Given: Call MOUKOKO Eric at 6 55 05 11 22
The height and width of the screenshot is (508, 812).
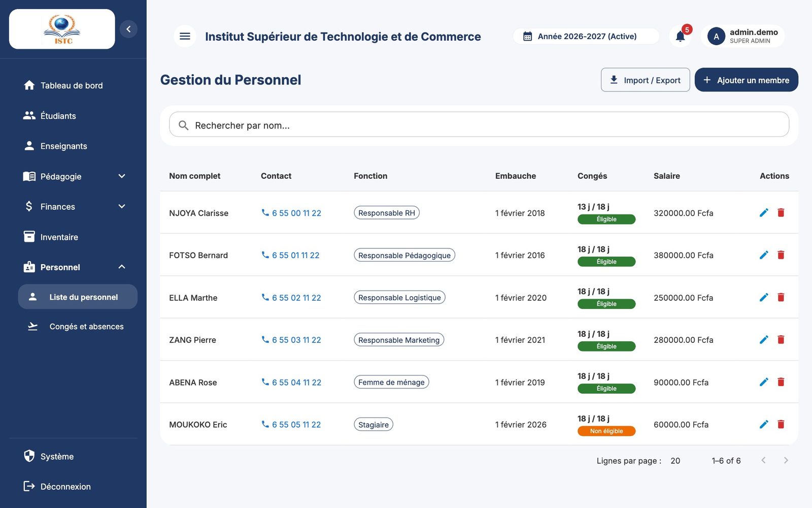Looking at the screenshot, I should click(x=291, y=425).
